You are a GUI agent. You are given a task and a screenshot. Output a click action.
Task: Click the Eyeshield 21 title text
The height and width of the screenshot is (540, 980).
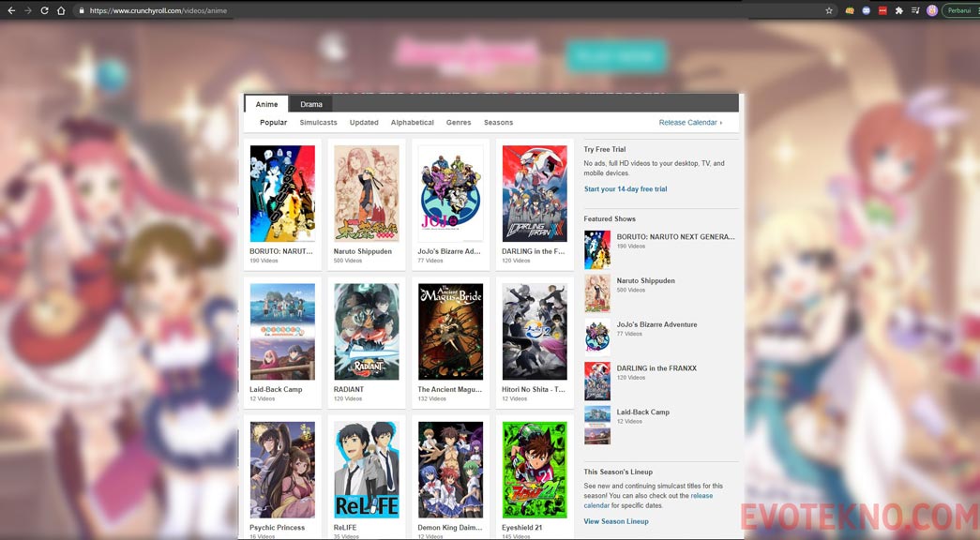[521, 528]
